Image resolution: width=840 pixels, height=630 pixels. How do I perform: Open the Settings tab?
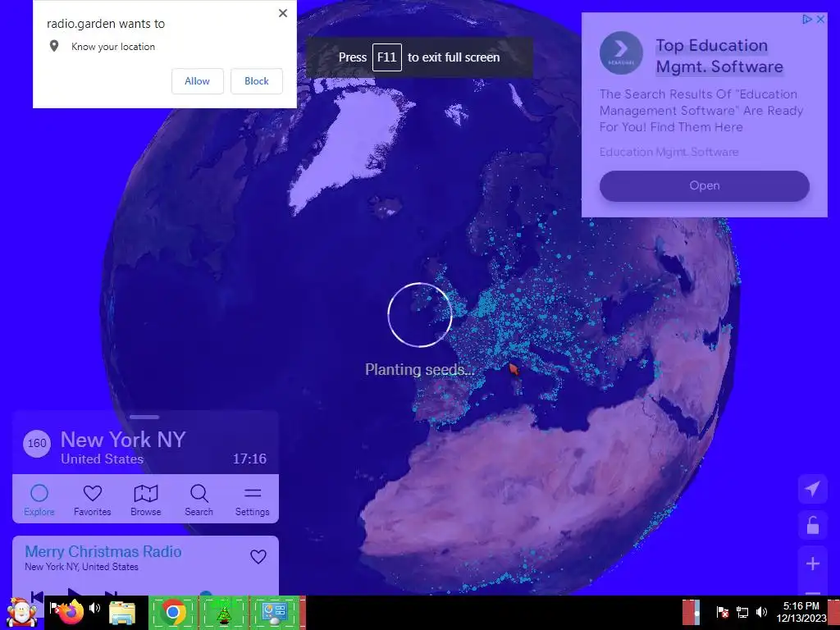[253, 500]
